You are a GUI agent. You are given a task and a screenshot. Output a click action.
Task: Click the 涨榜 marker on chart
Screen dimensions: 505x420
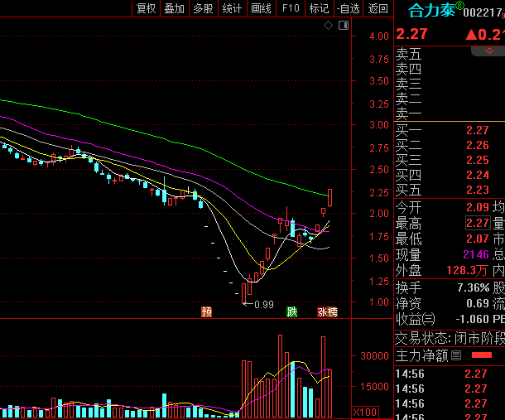click(327, 311)
